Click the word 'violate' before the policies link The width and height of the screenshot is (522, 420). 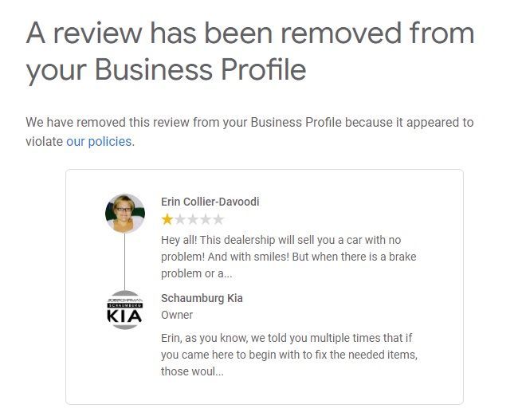pos(44,142)
